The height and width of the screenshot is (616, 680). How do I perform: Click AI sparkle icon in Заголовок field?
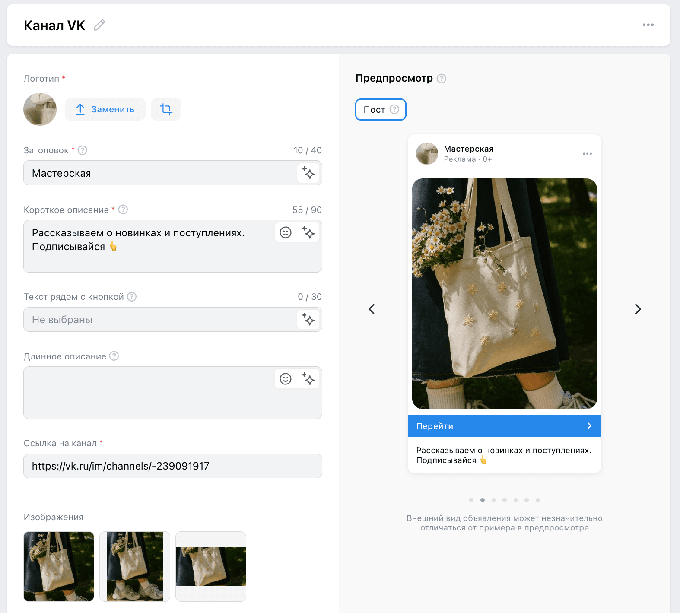tap(308, 173)
